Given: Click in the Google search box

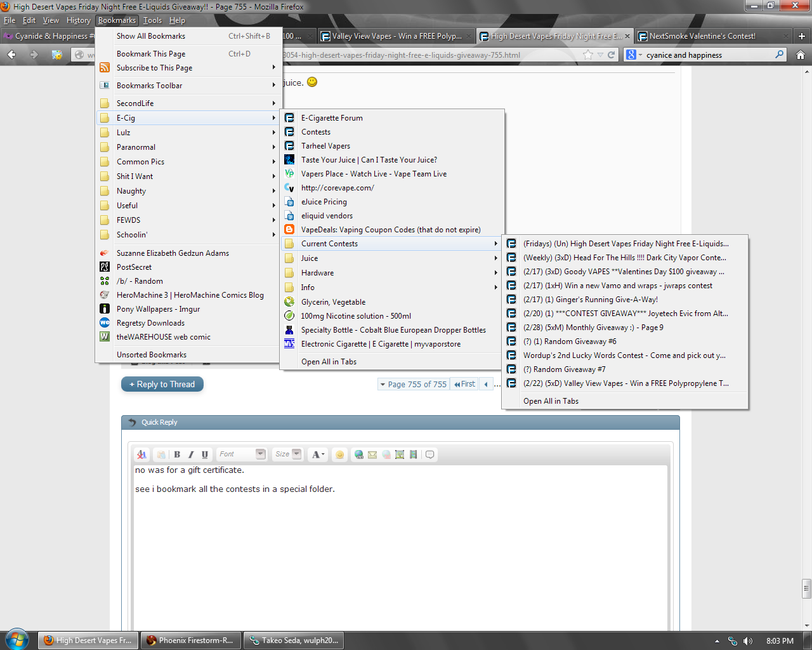Looking at the screenshot, I should click(x=707, y=55).
